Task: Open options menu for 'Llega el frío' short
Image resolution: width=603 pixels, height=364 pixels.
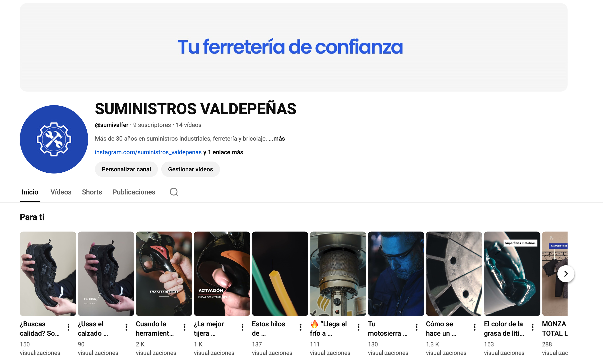Action: tap(358, 327)
